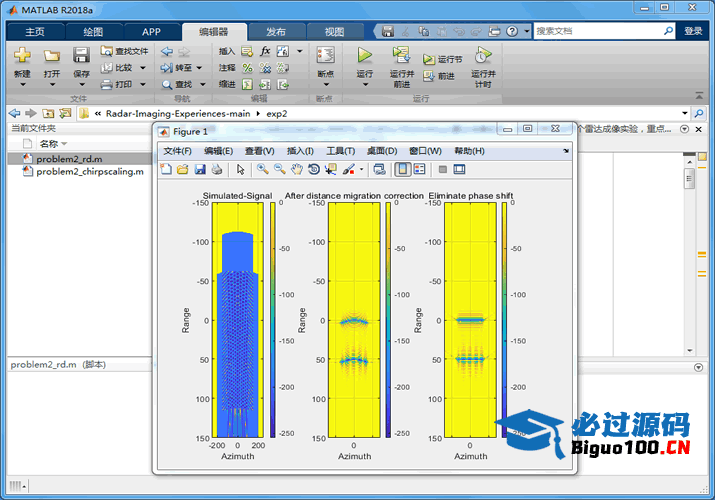Switch to the 绘图 tab
715x500 pixels.
pos(93,31)
